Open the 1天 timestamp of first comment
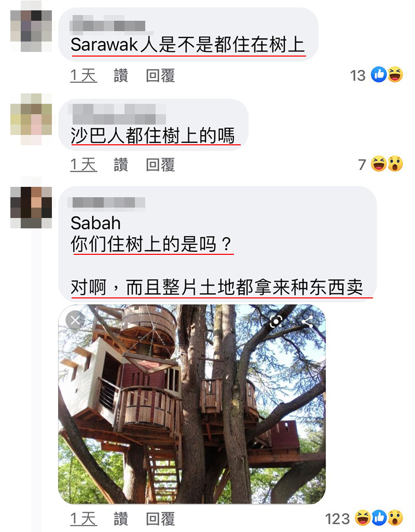Image resolution: width=415 pixels, height=532 pixels. (x=84, y=75)
